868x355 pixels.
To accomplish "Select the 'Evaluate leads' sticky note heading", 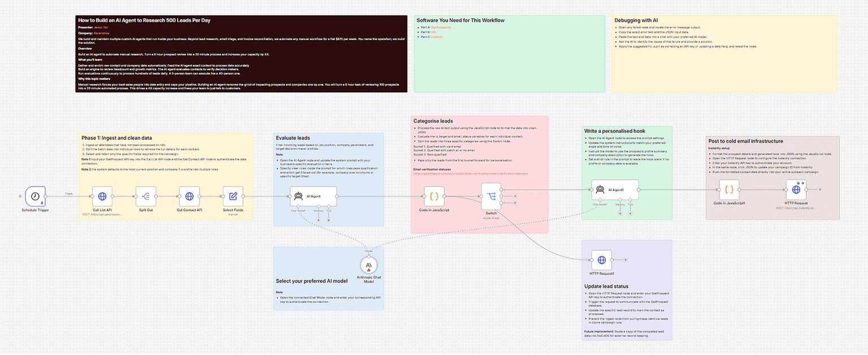I will click(x=293, y=138).
